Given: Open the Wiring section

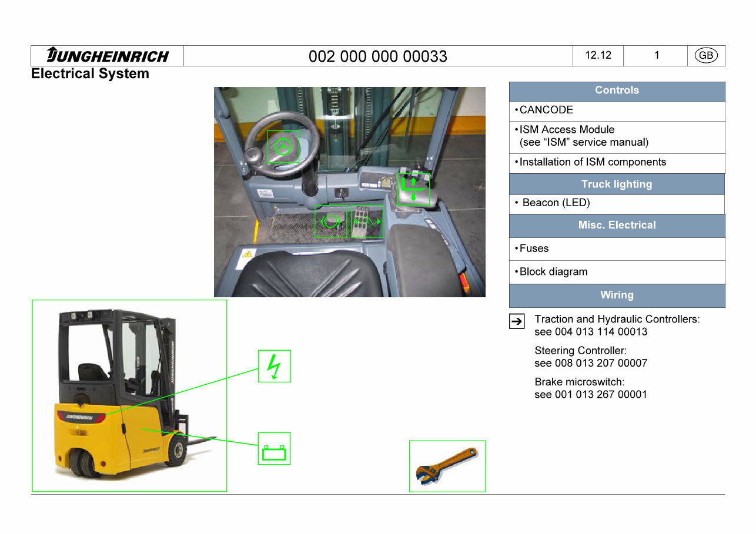Looking at the screenshot, I should 617,295.
